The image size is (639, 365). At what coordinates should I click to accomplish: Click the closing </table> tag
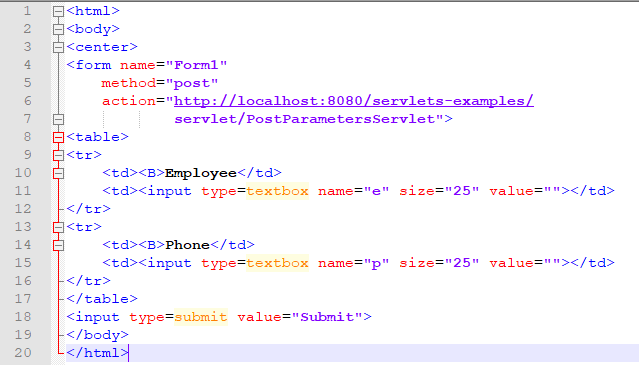(102, 299)
